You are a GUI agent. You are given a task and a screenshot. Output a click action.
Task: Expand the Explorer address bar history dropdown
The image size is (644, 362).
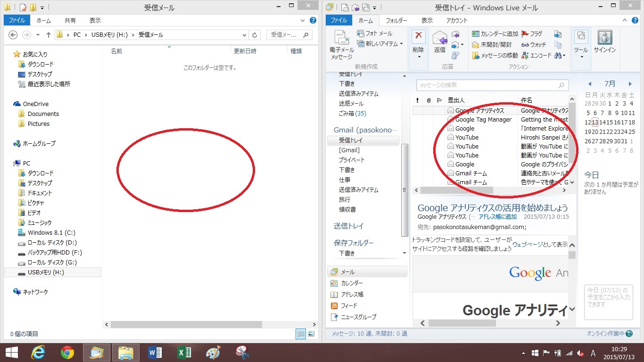(244, 35)
